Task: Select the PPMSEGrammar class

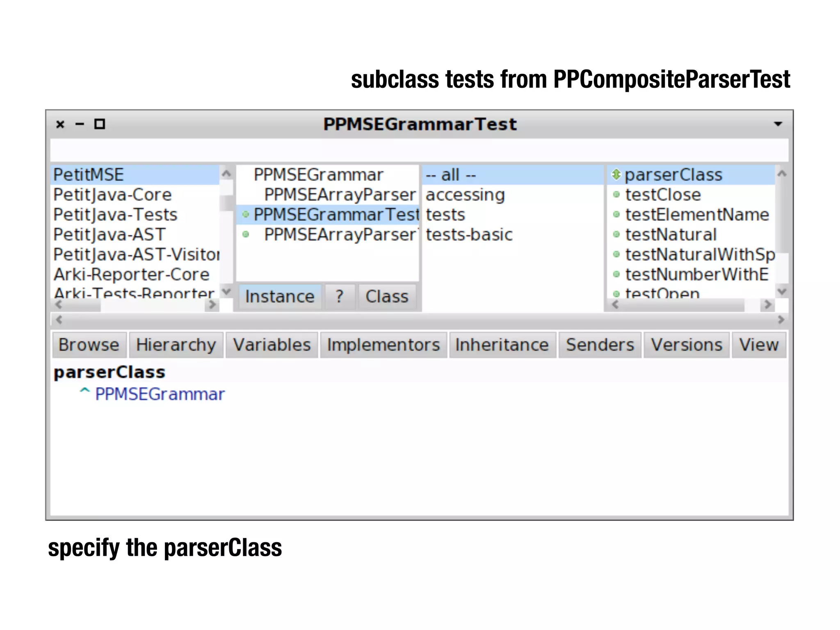Action: 327,175
